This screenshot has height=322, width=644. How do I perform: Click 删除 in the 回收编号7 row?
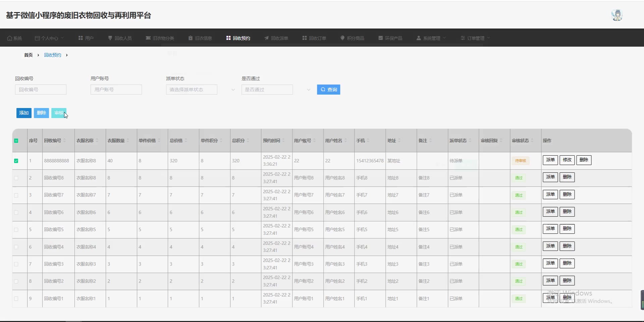[x=567, y=195]
